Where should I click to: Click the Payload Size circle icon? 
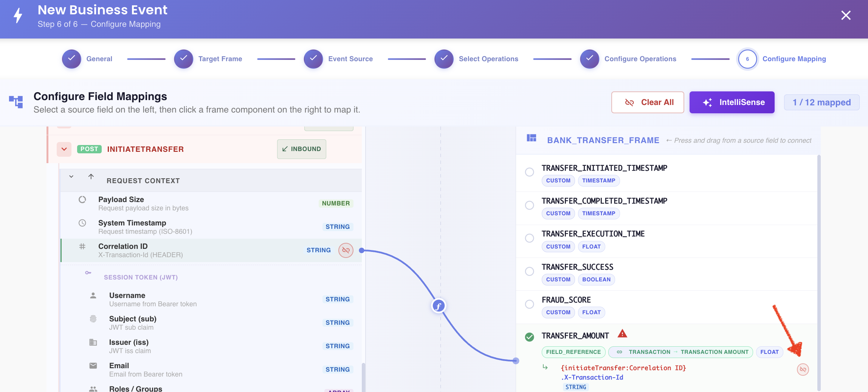tap(82, 199)
